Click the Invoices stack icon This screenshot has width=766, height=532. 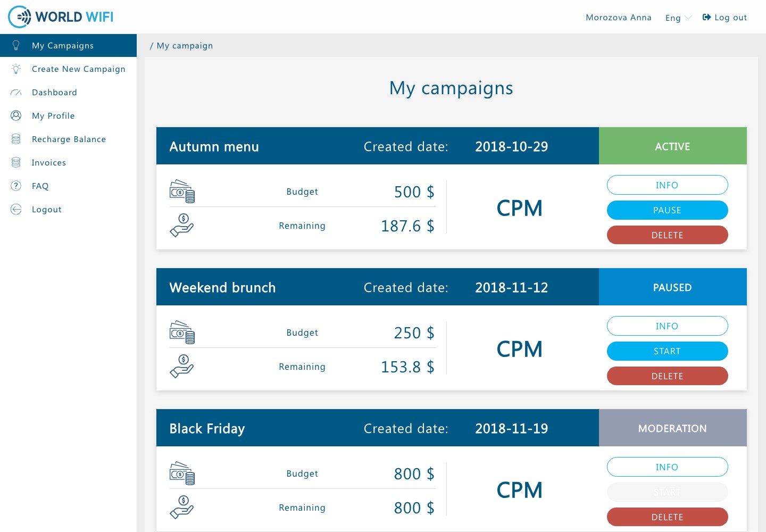tap(16, 163)
